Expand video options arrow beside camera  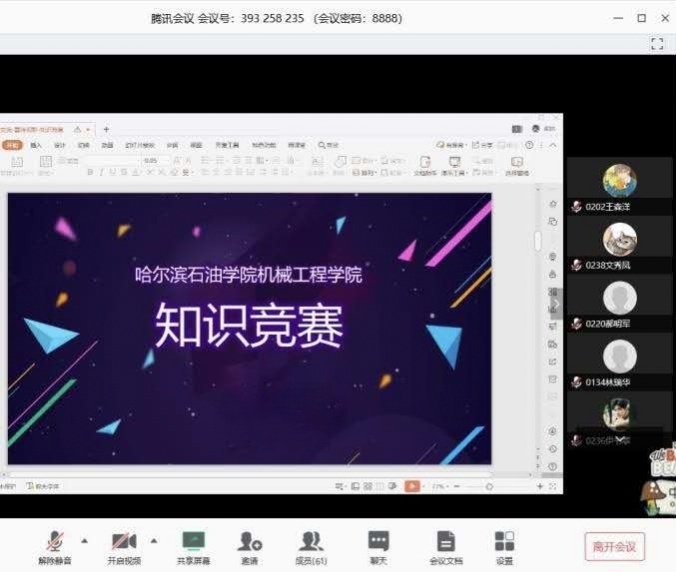(x=153, y=541)
